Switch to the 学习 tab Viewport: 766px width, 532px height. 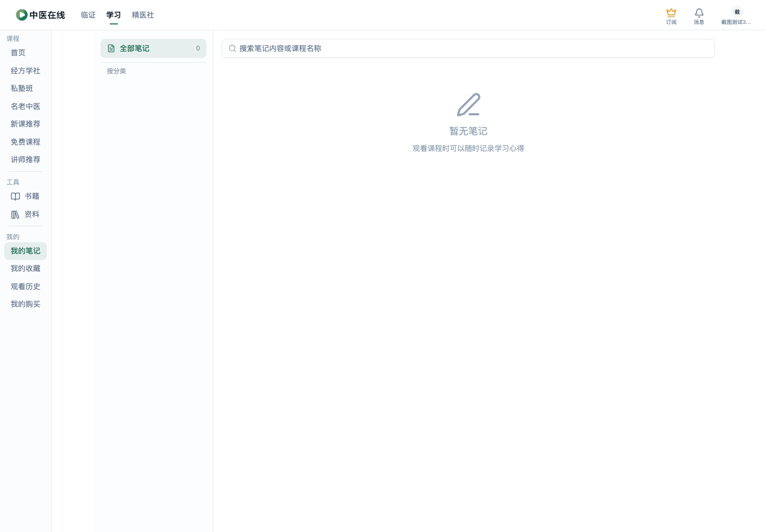pyautogui.click(x=114, y=15)
